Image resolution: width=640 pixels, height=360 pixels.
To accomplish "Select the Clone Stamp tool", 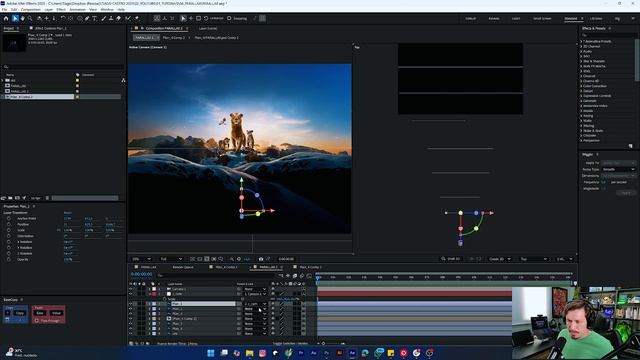I will point(111,18).
